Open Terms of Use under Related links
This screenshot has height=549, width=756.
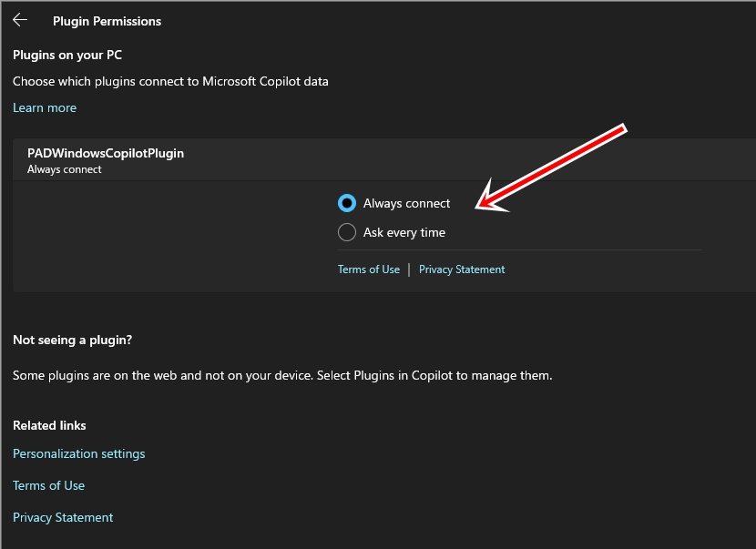[48, 485]
